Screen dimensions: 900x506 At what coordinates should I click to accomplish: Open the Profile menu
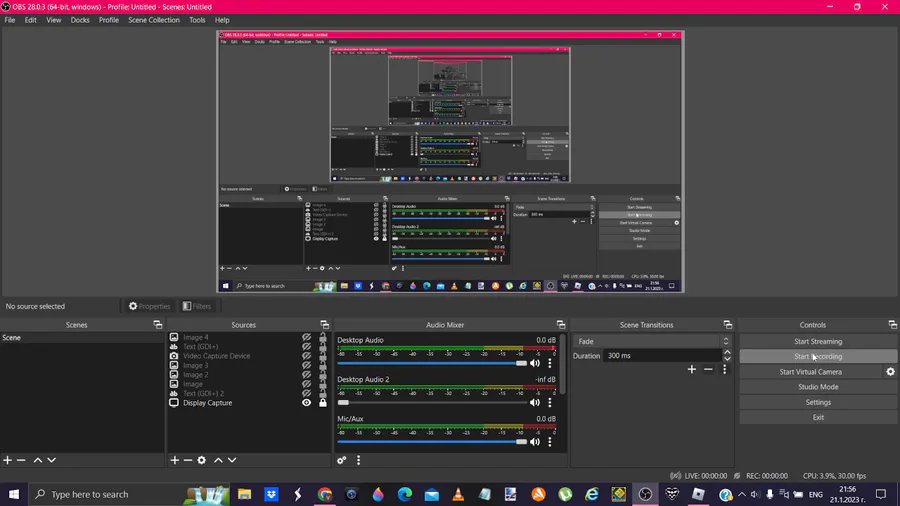tap(108, 20)
